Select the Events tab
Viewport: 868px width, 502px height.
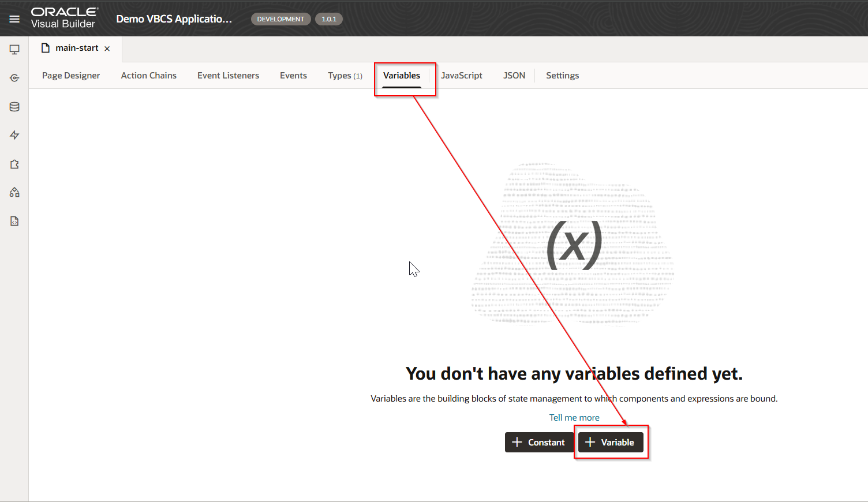[x=293, y=76]
